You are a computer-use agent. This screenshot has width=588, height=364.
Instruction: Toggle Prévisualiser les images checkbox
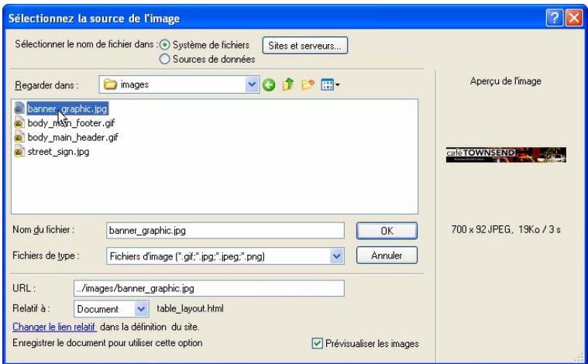click(x=318, y=343)
